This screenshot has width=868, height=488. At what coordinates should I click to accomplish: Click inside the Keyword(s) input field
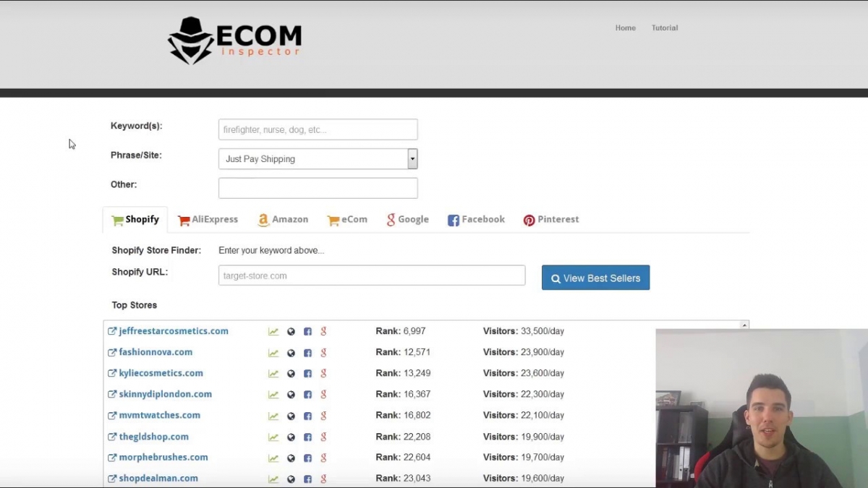pyautogui.click(x=318, y=129)
